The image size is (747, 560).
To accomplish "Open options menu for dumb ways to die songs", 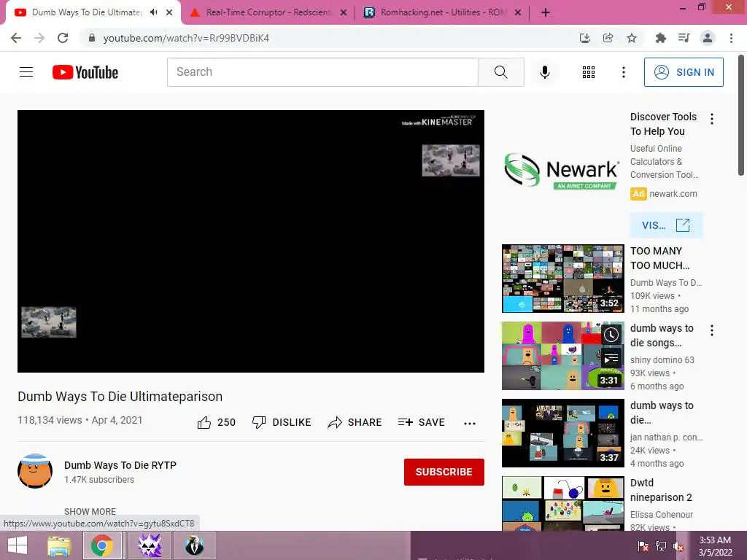I will 712,330.
